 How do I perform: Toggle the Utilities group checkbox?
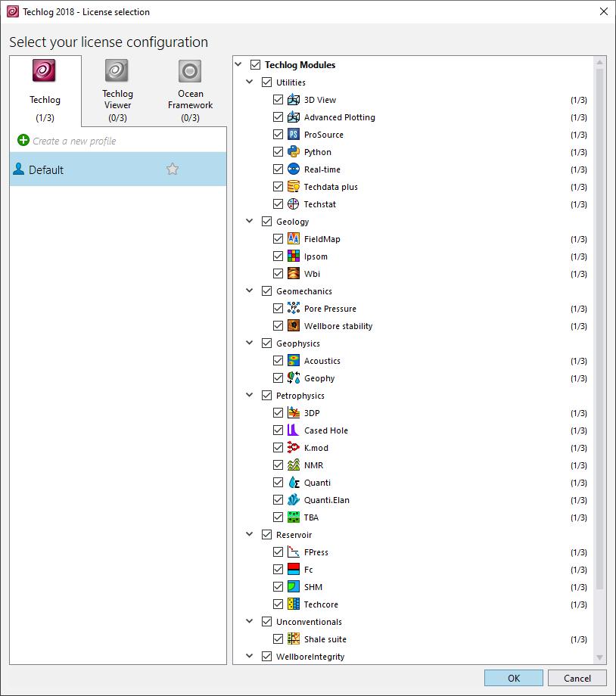pos(266,82)
